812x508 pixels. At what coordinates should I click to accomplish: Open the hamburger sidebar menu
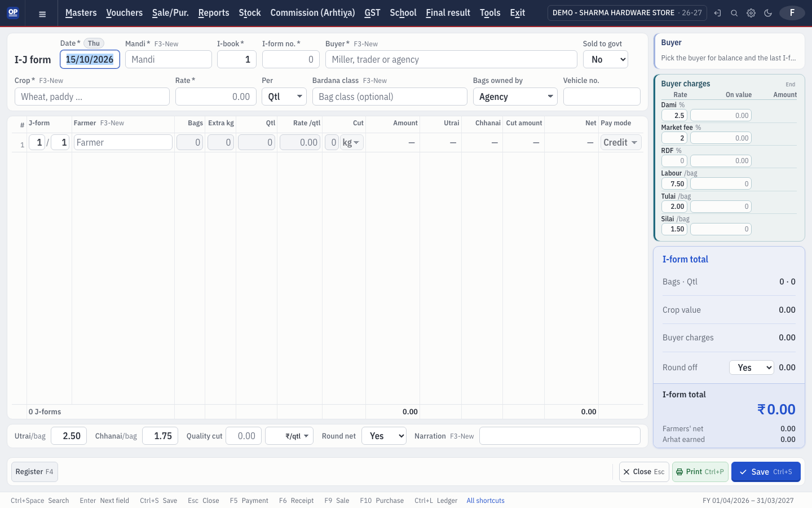(x=42, y=14)
